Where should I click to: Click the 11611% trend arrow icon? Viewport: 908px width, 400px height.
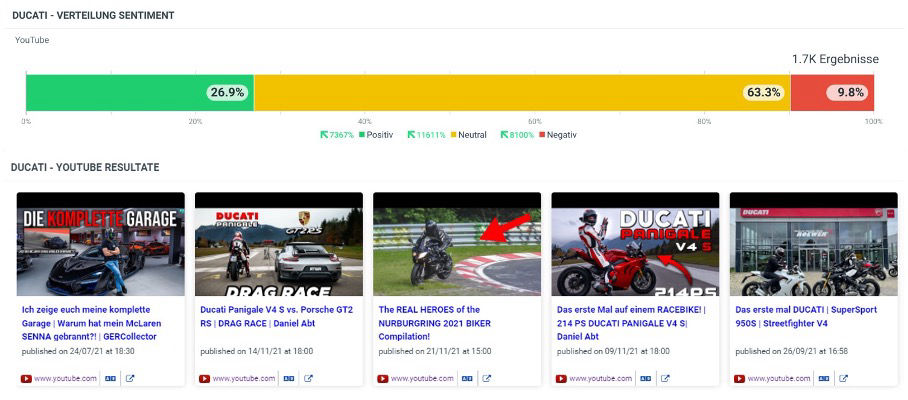(x=412, y=135)
